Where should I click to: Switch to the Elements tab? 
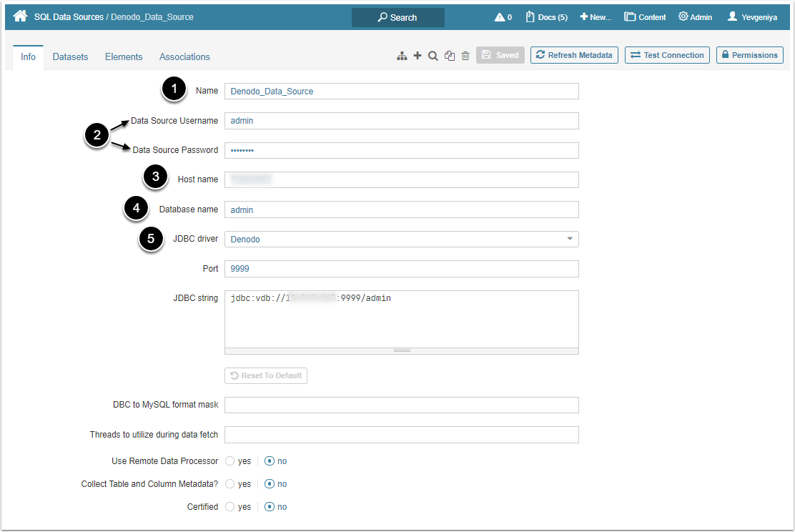click(x=124, y=56)
